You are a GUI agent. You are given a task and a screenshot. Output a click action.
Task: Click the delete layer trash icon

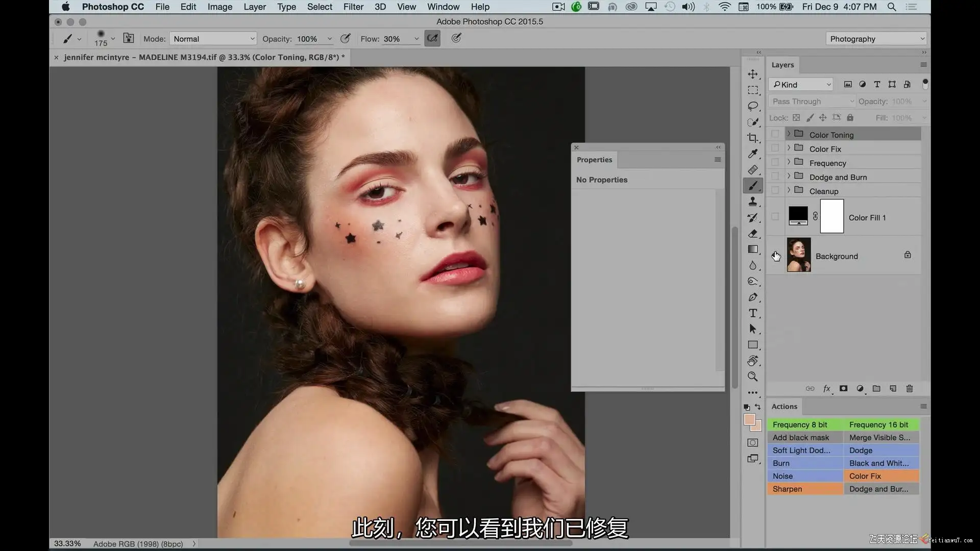pyautogui.click(x=910, y=389)
